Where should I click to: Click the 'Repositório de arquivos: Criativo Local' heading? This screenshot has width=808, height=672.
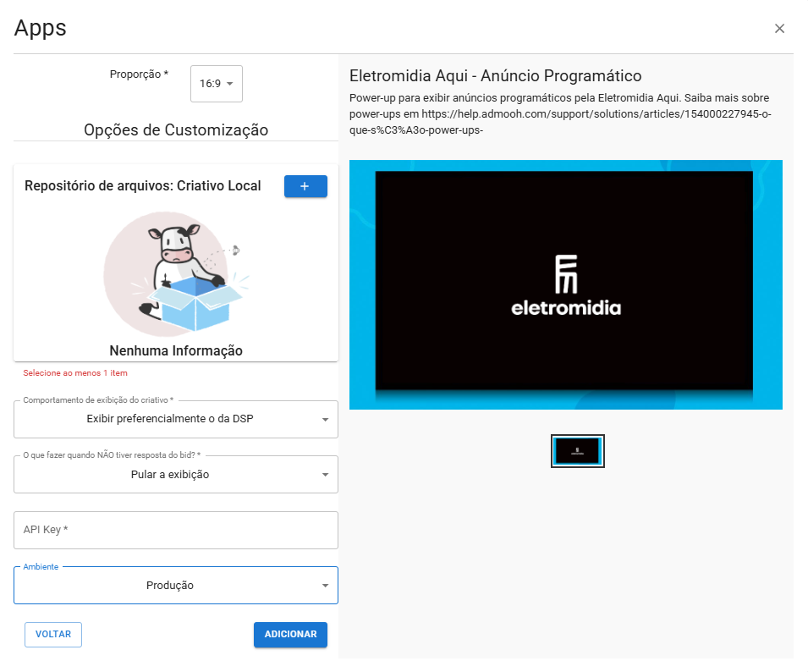pyautogui.click(x=143, y=185)
